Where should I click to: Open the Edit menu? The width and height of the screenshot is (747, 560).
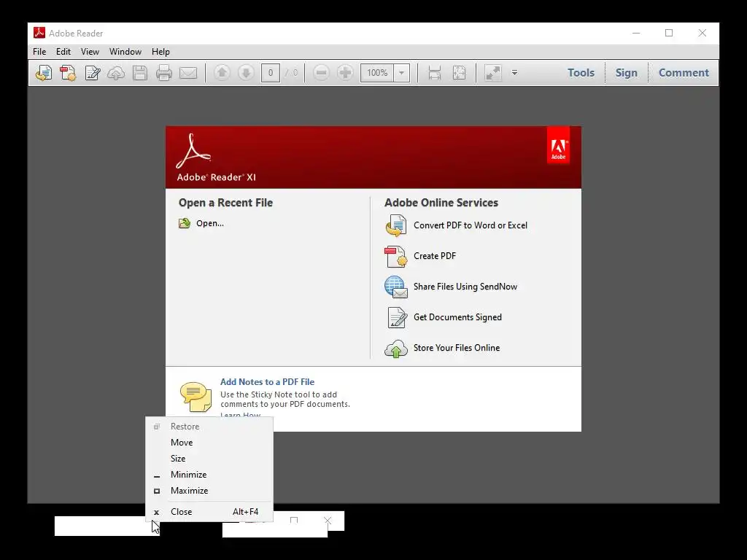[63, 52]
